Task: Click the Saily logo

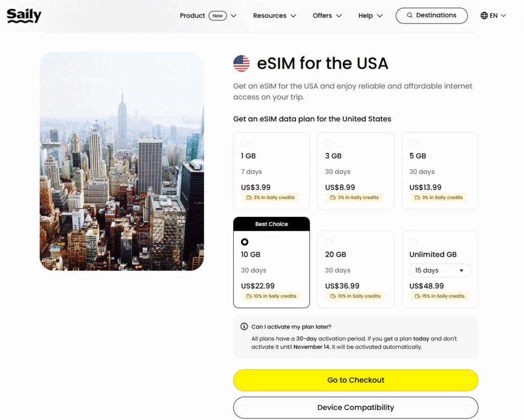Action: click(x=24, y=15)
